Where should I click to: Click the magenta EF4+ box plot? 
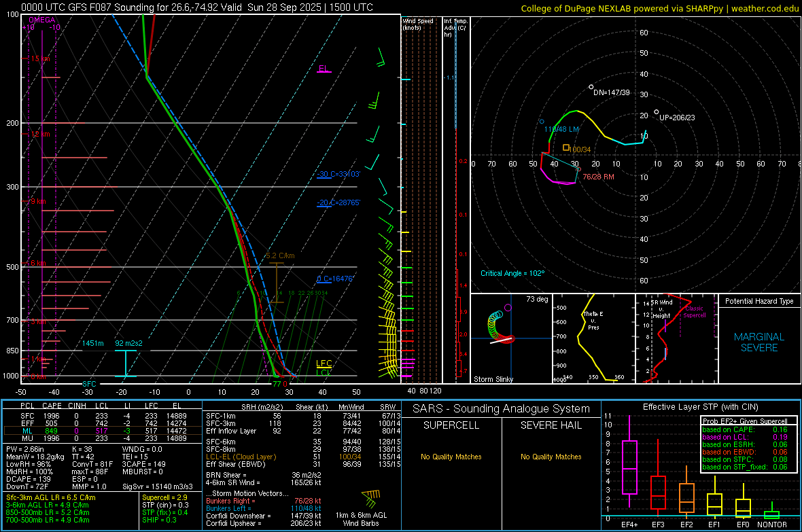tap(629, 461)
